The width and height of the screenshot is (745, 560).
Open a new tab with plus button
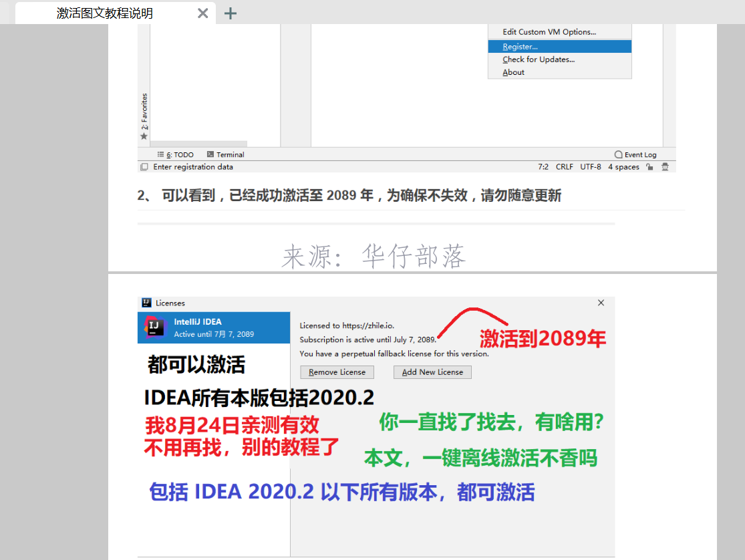231,13
